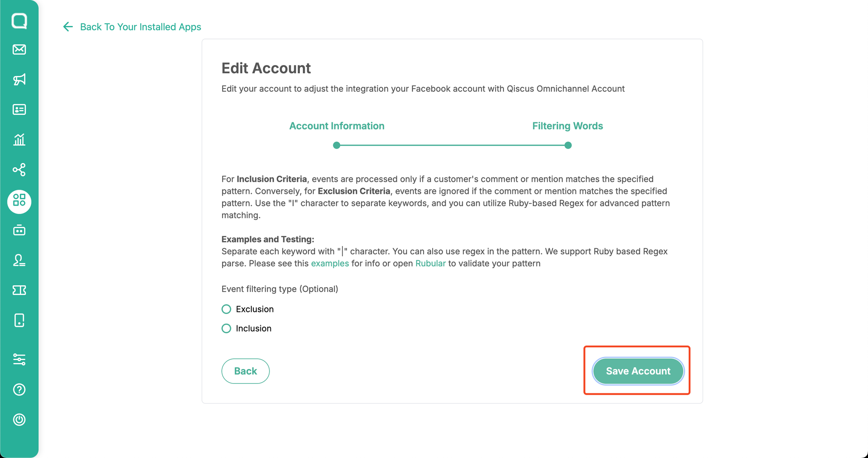Viewport: 868px width, 458px height.
Task: Open the settings sliders icon
Action: (x=19, y=359)
